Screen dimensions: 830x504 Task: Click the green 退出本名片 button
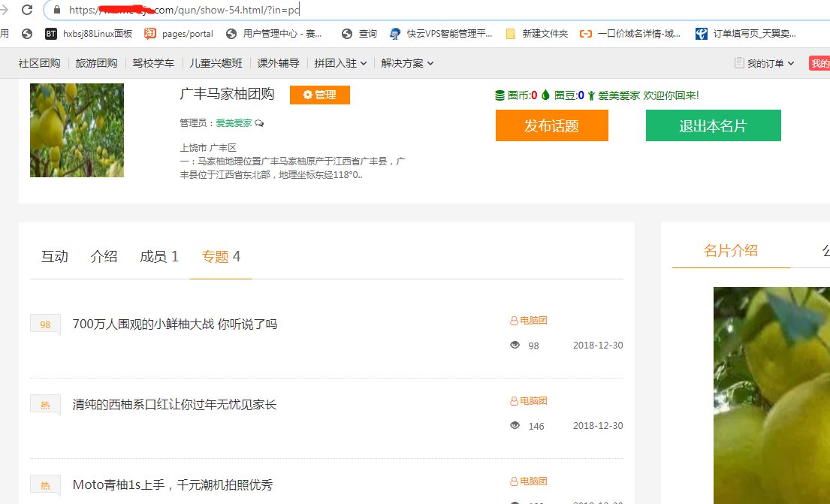pyautogui.click(x=713, y=125)
